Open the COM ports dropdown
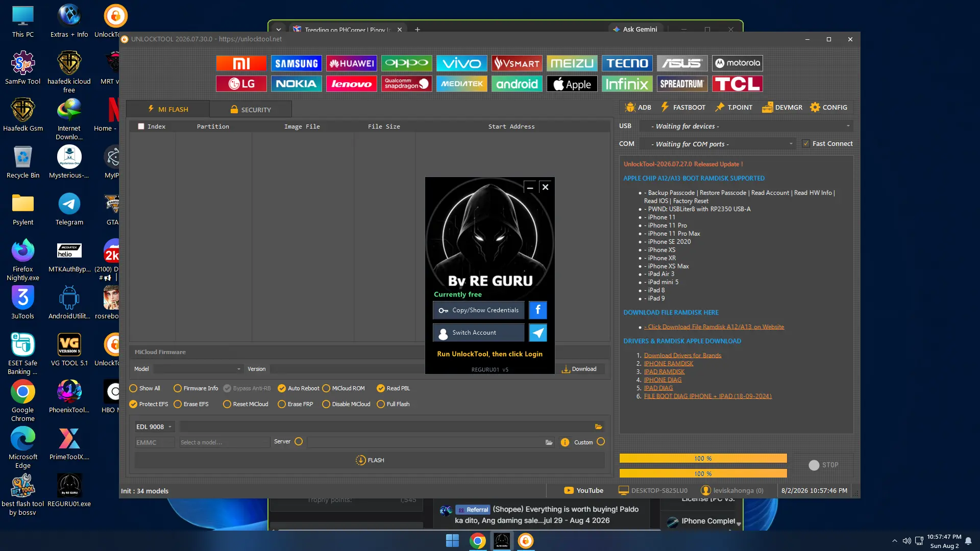 click(x=718, y=144)
